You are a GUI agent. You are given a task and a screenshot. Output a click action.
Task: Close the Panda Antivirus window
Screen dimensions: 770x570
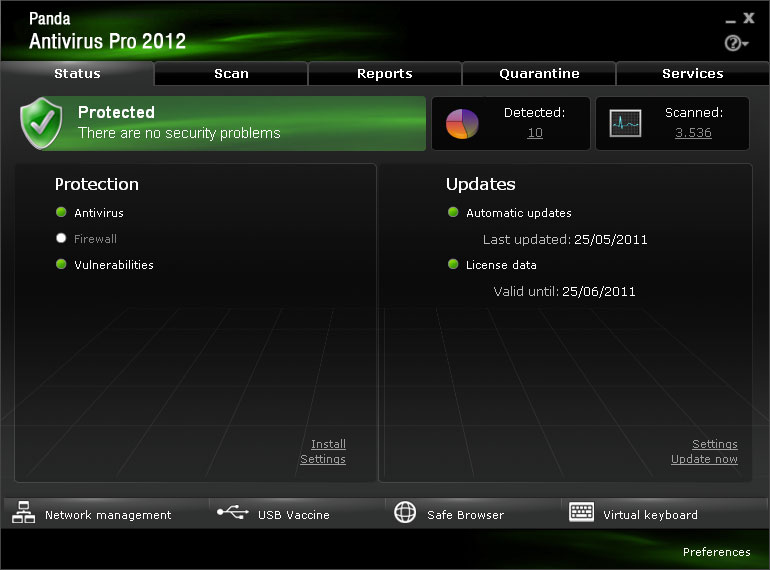click(748, 18)
